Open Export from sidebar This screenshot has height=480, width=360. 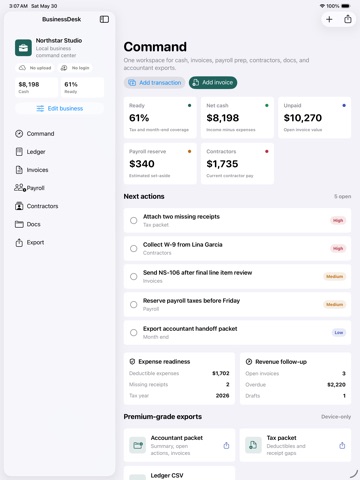tap(59, 242)
